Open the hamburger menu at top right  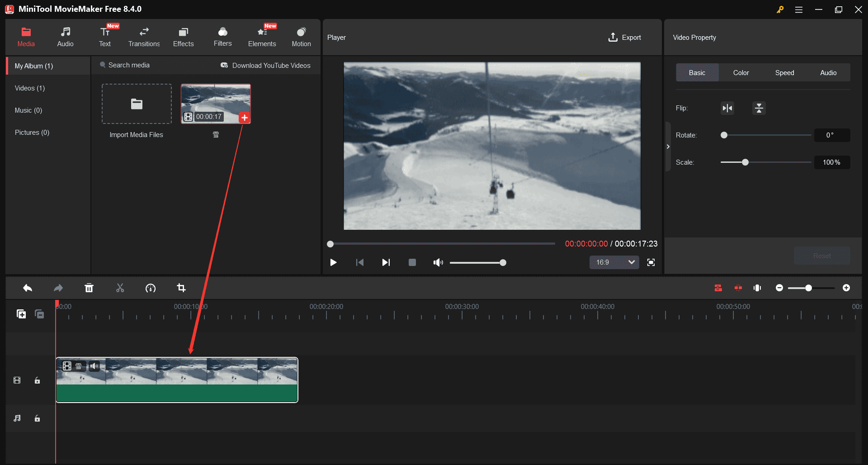799,9
